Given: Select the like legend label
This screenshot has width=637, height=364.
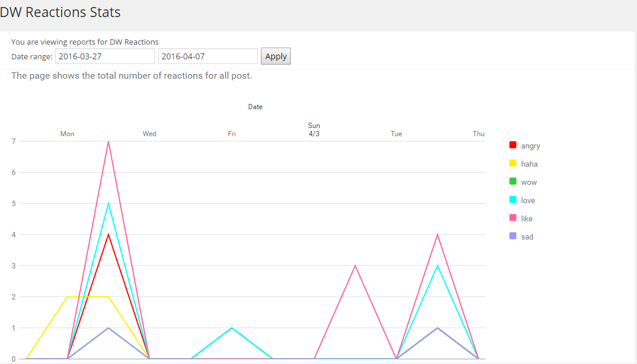Looking at the screenshot, I should (x=527, y=219).
